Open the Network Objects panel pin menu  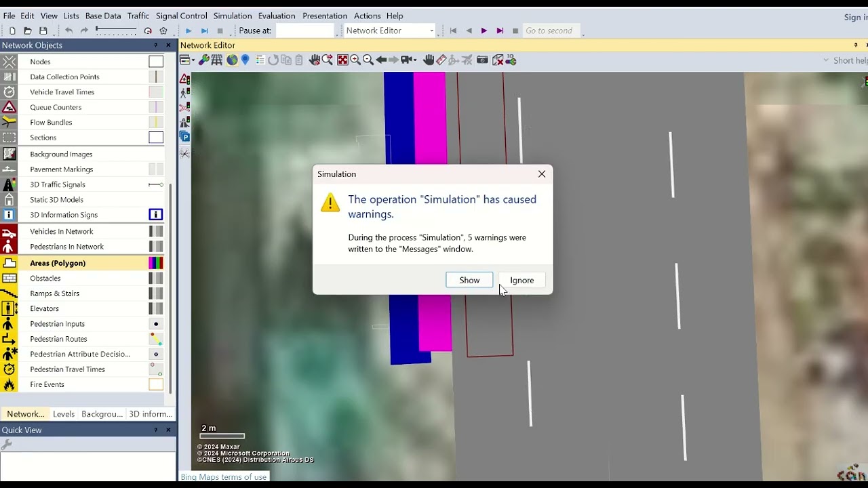click(x=156, y=45)
